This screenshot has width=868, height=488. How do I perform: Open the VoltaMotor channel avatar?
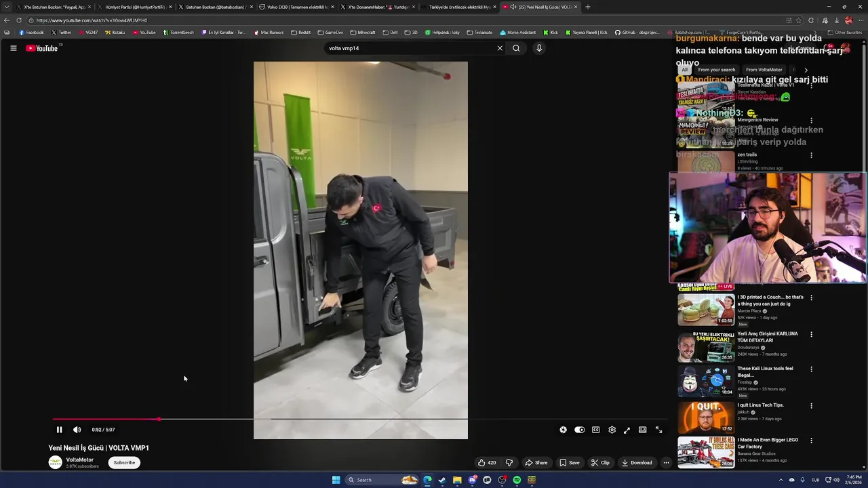(x=55, y=462)
